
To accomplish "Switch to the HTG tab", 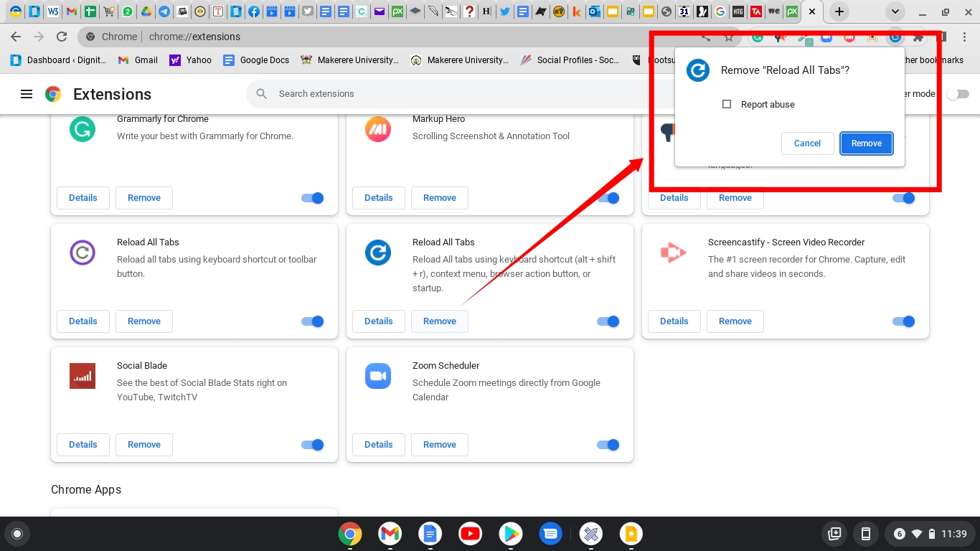I will tap(738, 11).
